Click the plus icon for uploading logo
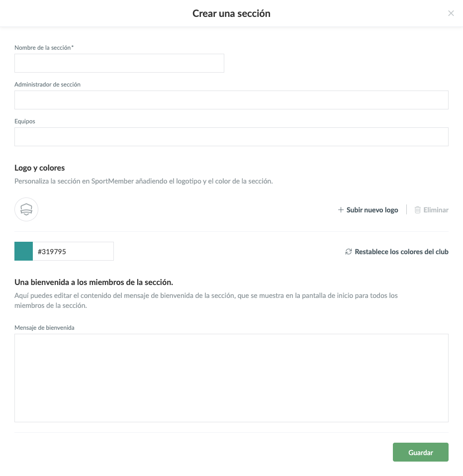Screen dimensions: 463x476 tap(341, 210)
